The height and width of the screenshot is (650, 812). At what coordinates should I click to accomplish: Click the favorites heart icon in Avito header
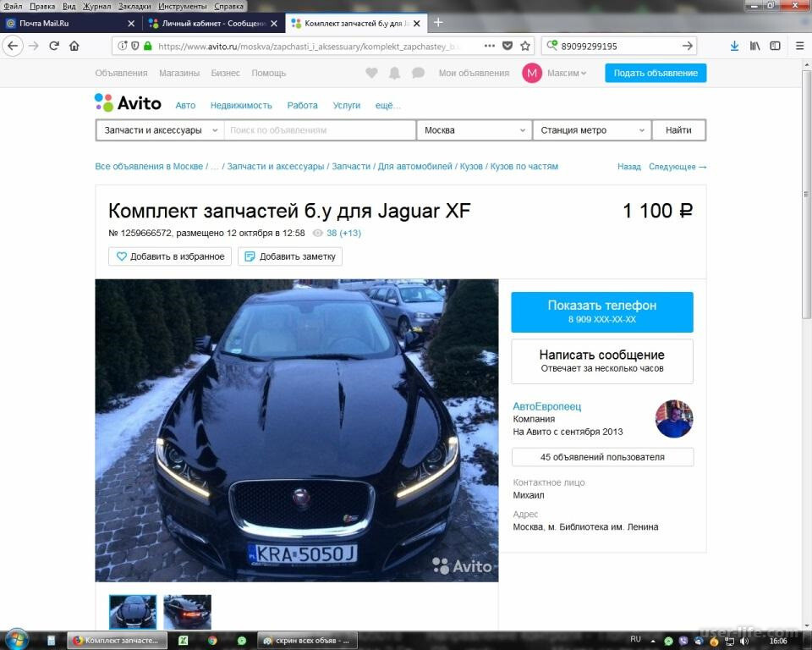point(371,74)
